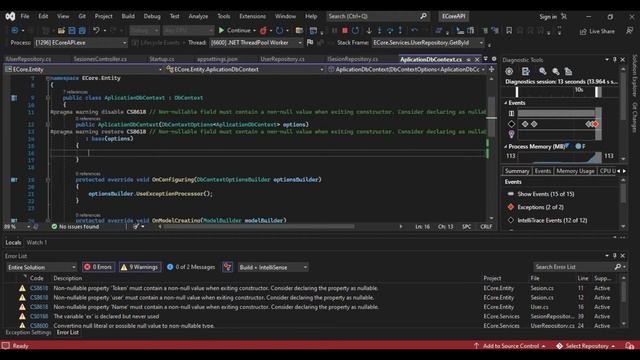Click the split editor plus icon
The height and width of the screenshot is (360, 640).
coord(491,69)
